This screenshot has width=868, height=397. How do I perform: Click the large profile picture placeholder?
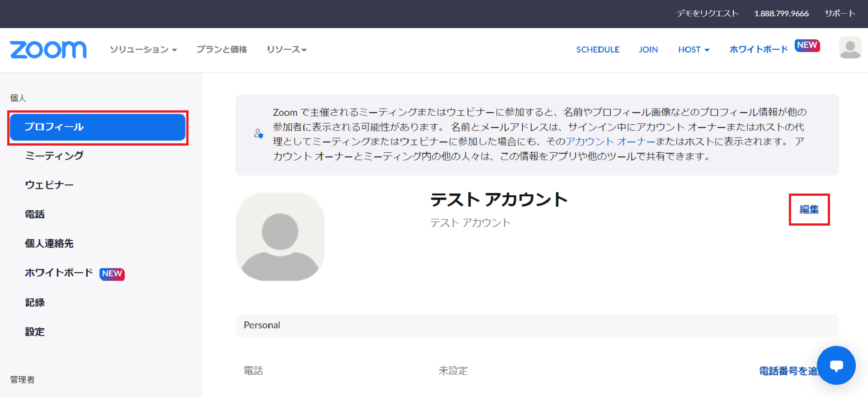pyautogui.click(x=280, y=237)
